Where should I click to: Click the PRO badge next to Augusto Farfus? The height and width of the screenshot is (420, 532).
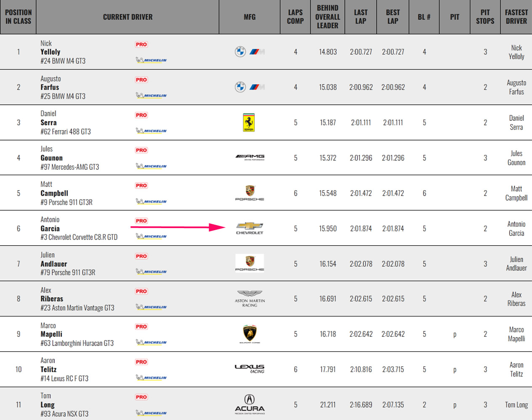point(141,80)
